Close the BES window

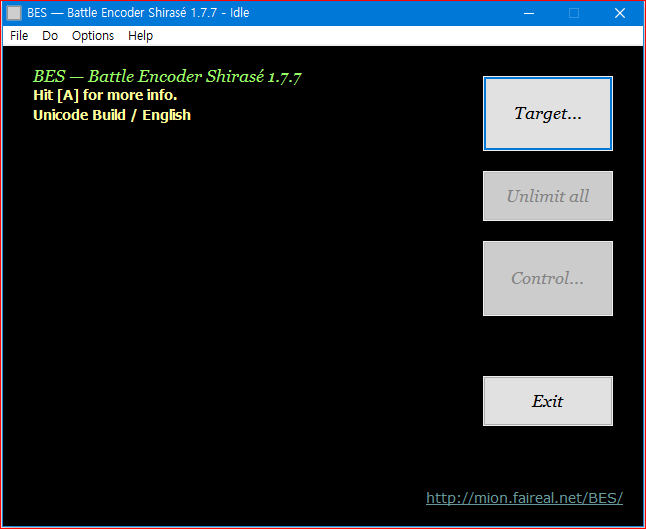(x=620, y=13)
